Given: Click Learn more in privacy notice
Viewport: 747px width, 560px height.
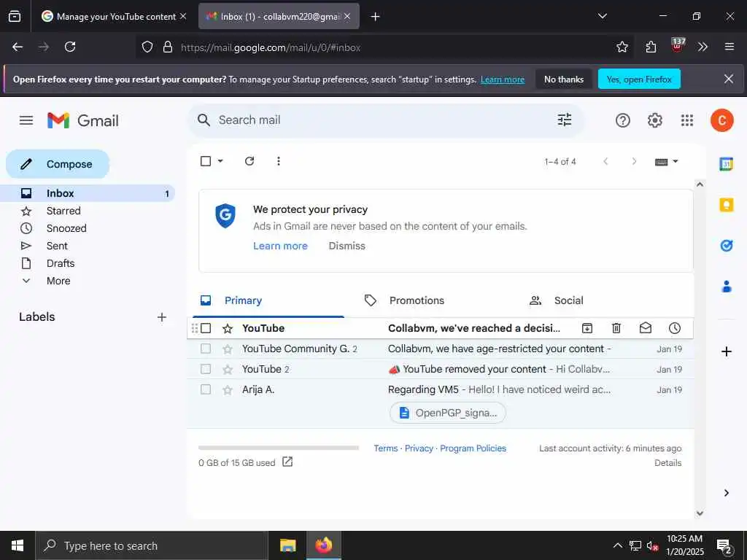Looking at the screenshot, I should pos(280,246).
